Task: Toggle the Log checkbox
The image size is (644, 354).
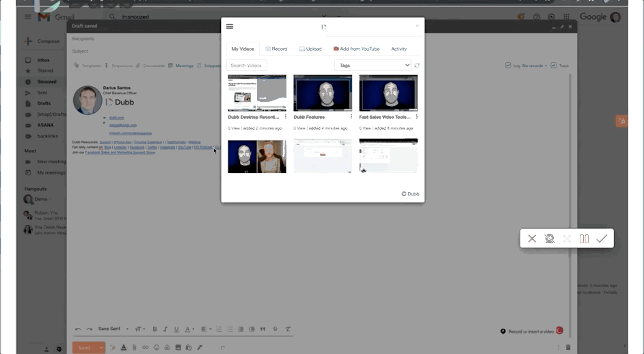Action: pyautogui.click(x=508, y=66)
